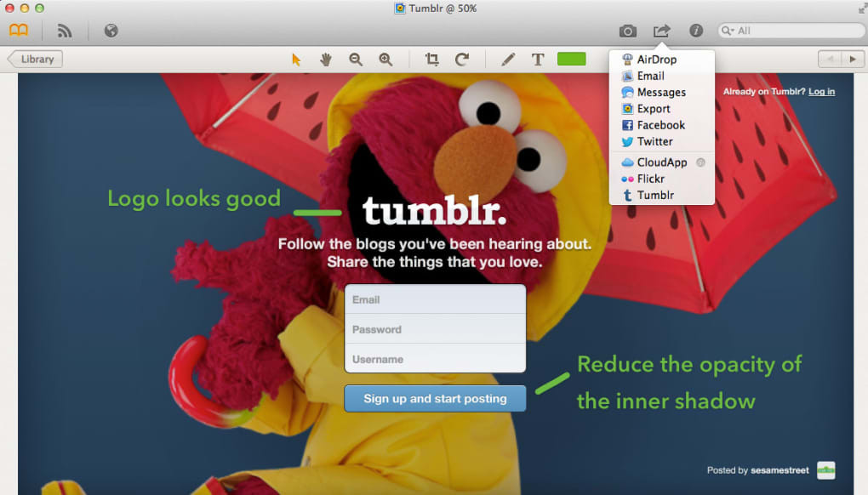Zoom in with the plus magnifier
The image size is (868, 495).
tap(385, 60)
